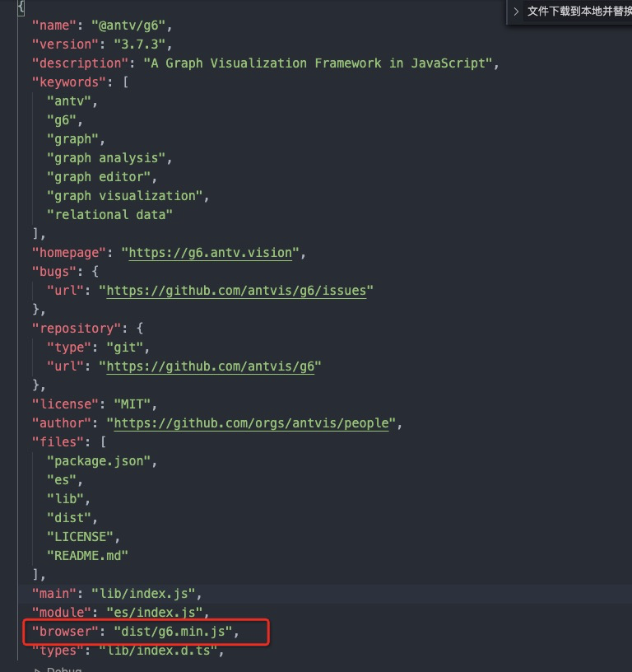
Task: Click the opening brace on first line
Action: click(21, 7)
